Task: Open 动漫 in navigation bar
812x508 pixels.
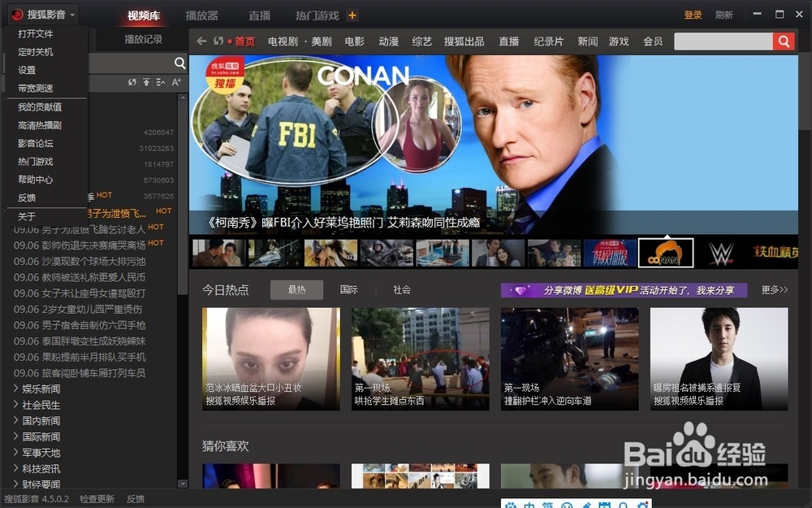Action: click(388, 41)
